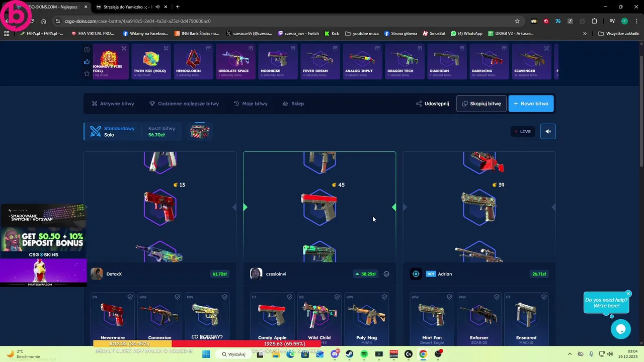
Task: Click DetoxX player avatar
Action: point(97,274)
